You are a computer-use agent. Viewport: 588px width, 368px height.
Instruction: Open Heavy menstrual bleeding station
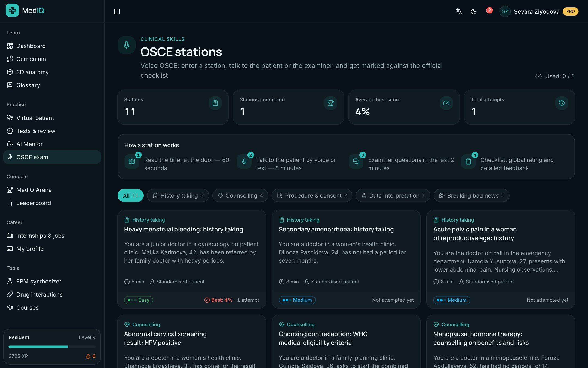[192, 259]
